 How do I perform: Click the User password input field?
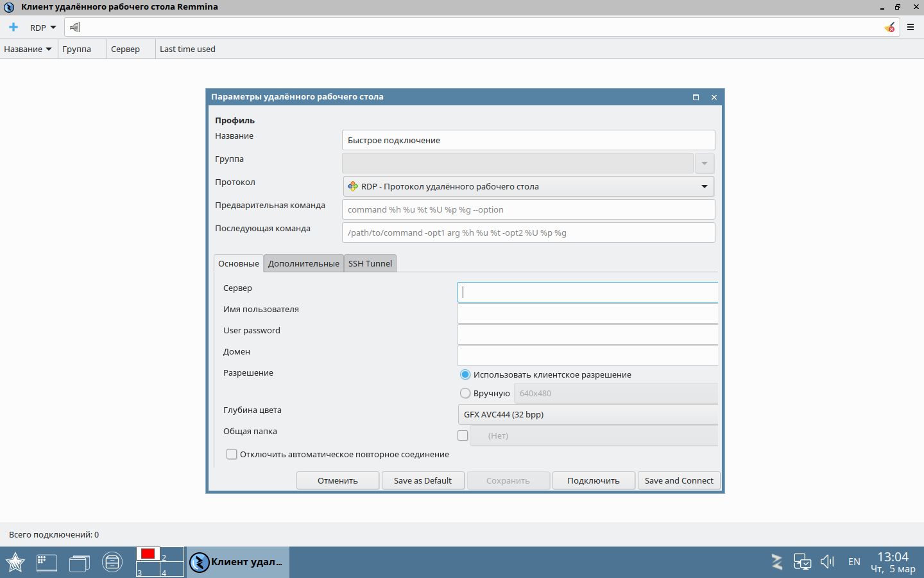[x=587, y=335]
